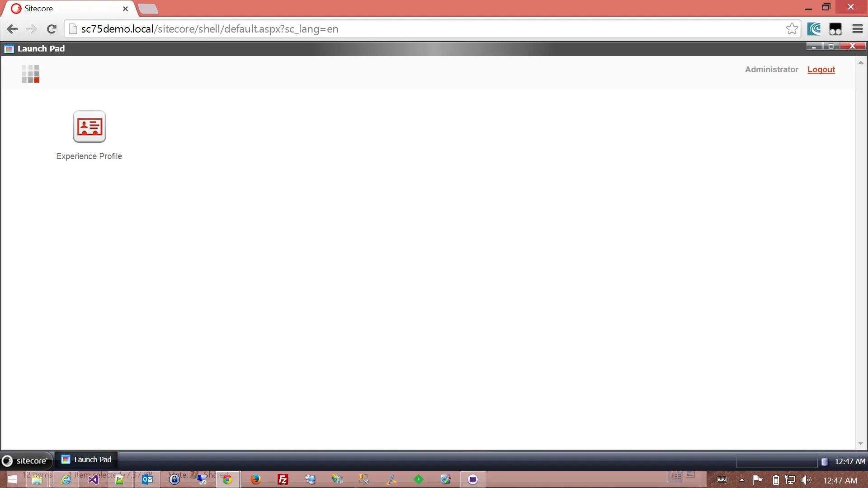Minimize the Launch Pad inner window
The width and height of the screenshot is (868, 488).
pyautogui.click(x=814, y=46)
